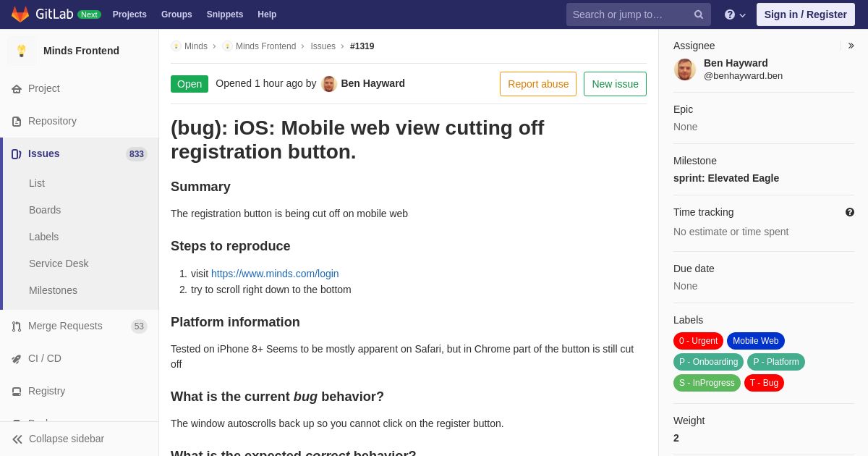Image resolution: width=868 pixels, height=456 pixels.
Task: Open Milestones in sidebar
Action: pos(53,290)
